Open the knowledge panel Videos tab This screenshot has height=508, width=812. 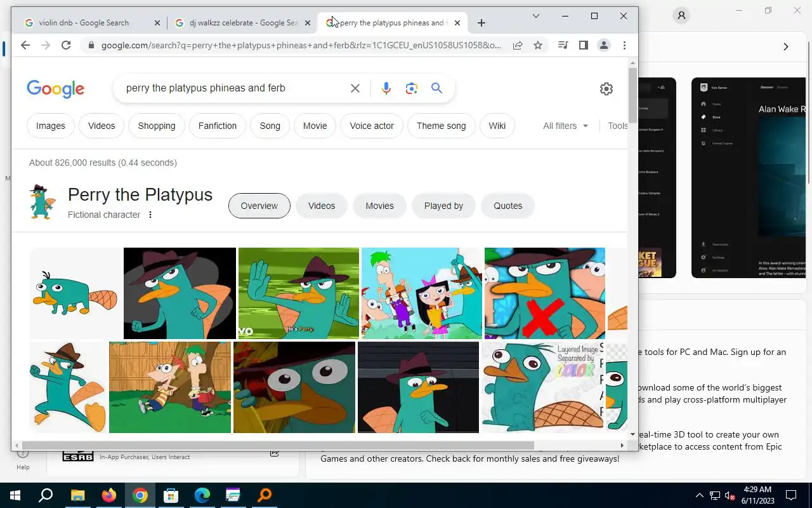[322, 206]
